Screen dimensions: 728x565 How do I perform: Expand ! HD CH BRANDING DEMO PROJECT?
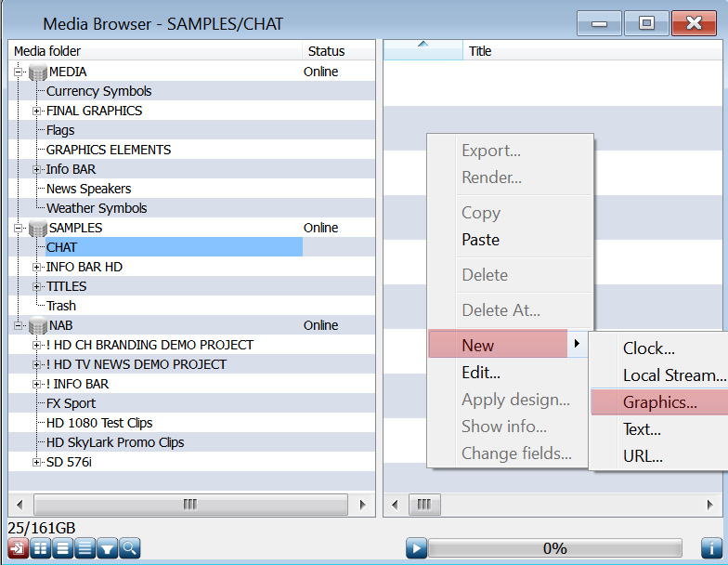tap(37, 346)
